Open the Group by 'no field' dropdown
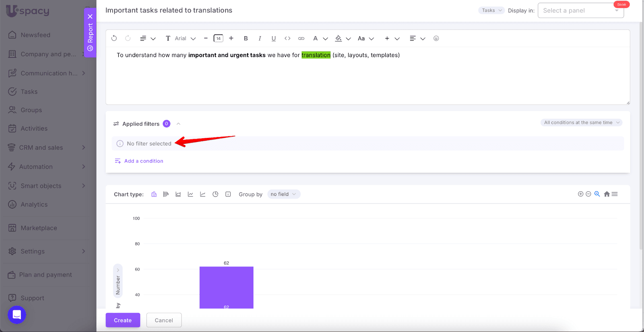The image size is (644, 332). click(283, 194)
